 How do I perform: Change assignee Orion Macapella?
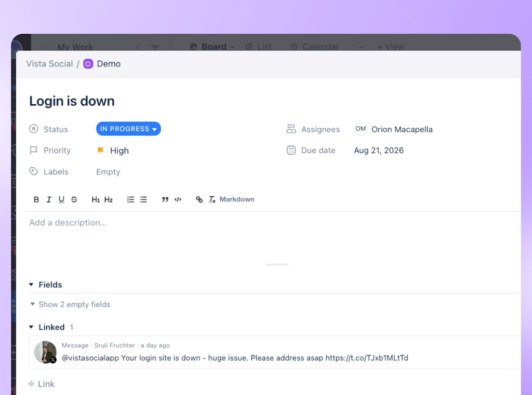click(x=402, y=130)
